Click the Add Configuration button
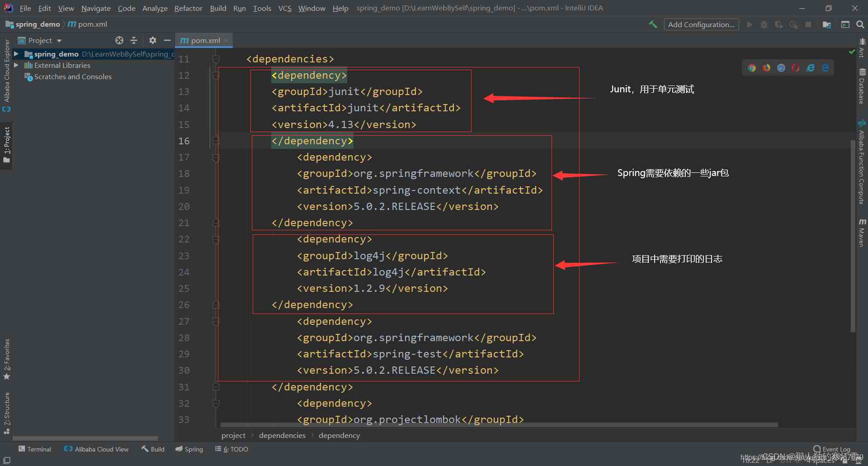 pyautogui.click(x=701, y=24)
